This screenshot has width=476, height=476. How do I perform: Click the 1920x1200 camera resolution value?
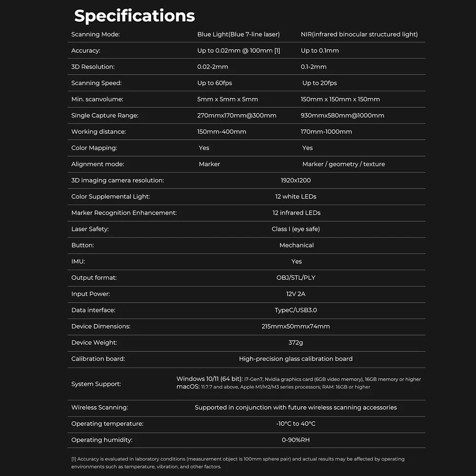coord(296,180)
